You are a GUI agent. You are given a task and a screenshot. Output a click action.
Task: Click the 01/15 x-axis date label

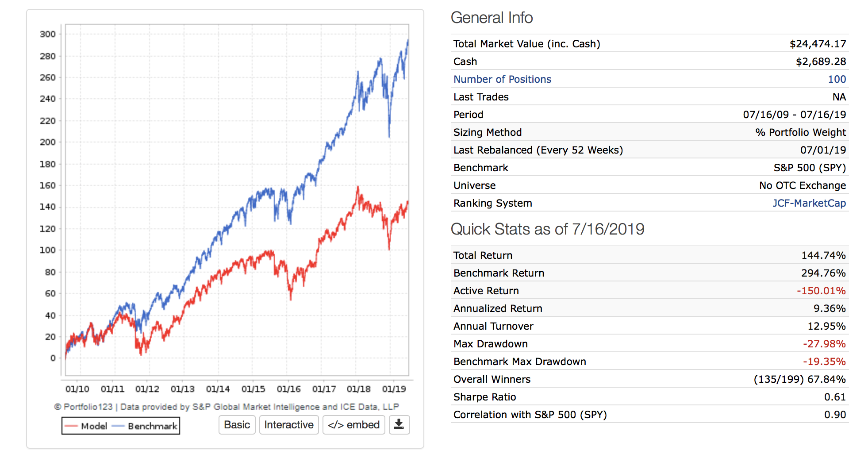[x=253, y=389]
